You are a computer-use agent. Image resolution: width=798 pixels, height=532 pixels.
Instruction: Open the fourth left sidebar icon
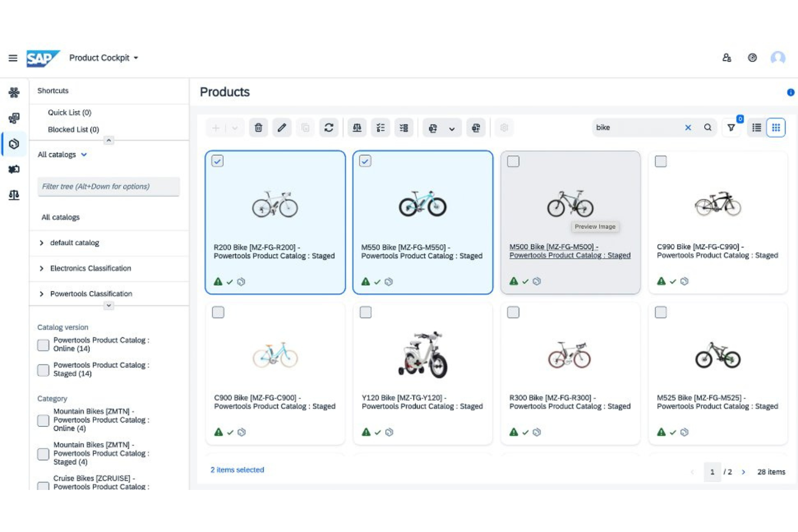coord(14,169)
